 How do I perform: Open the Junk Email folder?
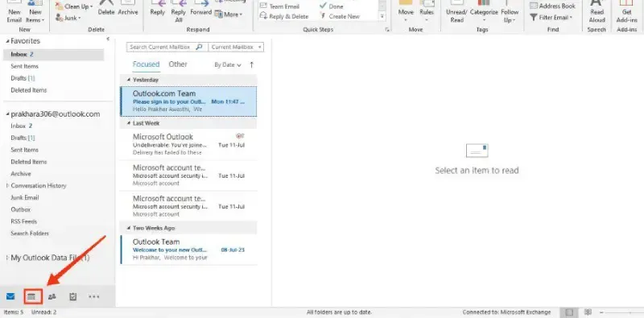point(25,197)
